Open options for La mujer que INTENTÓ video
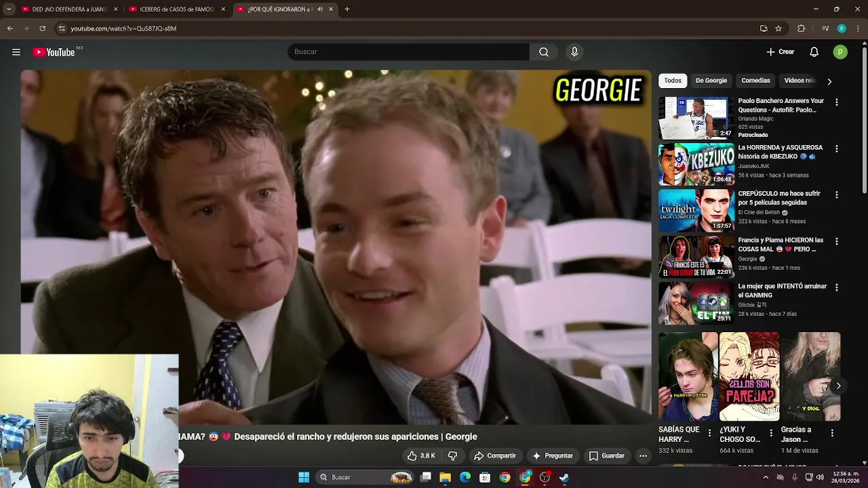 pyautogui.click(x=836, y=287)
